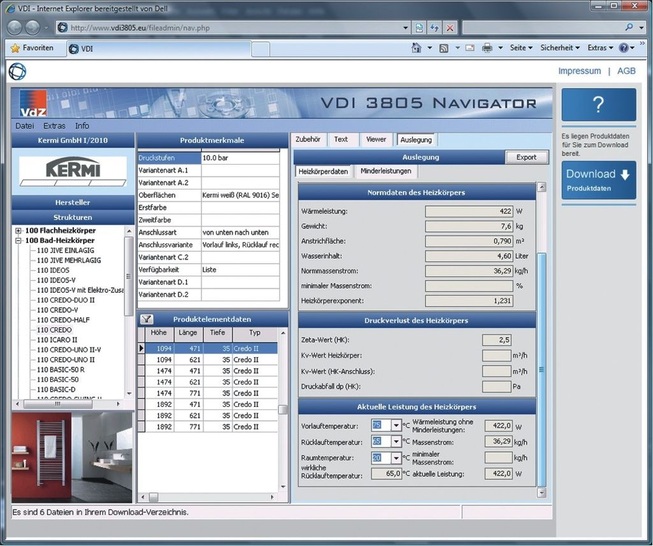Click the tree horizontal scrollbar thumb
Screen dimensions: 653x546
[58, 404]
